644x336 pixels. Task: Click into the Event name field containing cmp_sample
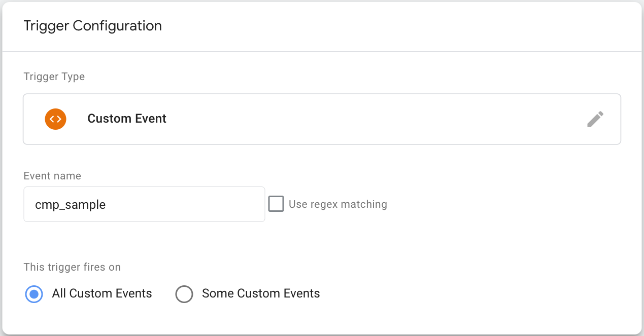tap(144, 204)
